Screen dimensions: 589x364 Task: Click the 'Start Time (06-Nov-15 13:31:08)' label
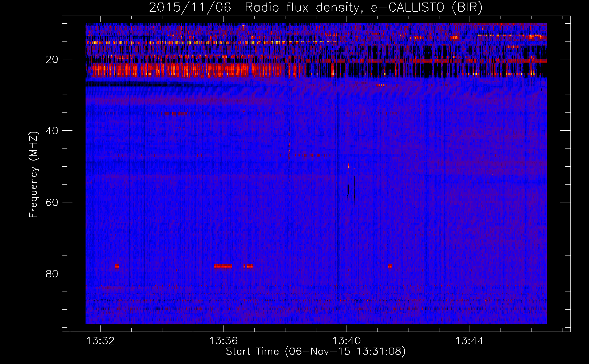[x=316, y=352]
